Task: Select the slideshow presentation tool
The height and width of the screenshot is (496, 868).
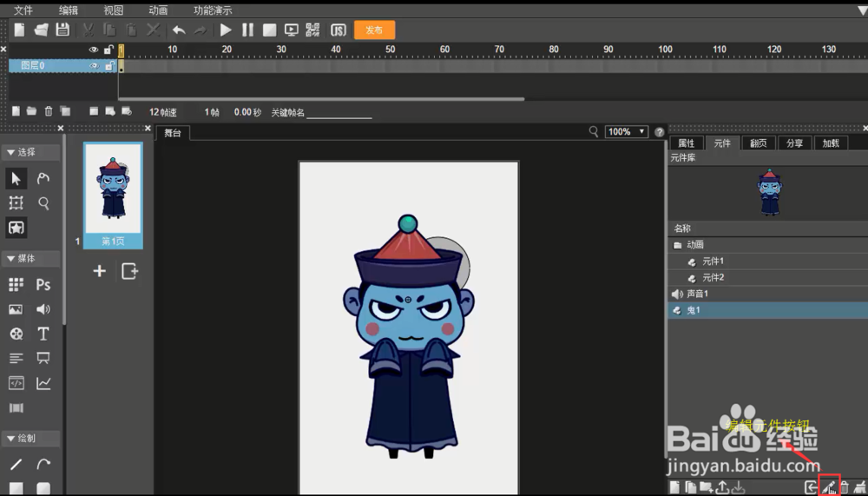Action: click(x=43, y=358)
